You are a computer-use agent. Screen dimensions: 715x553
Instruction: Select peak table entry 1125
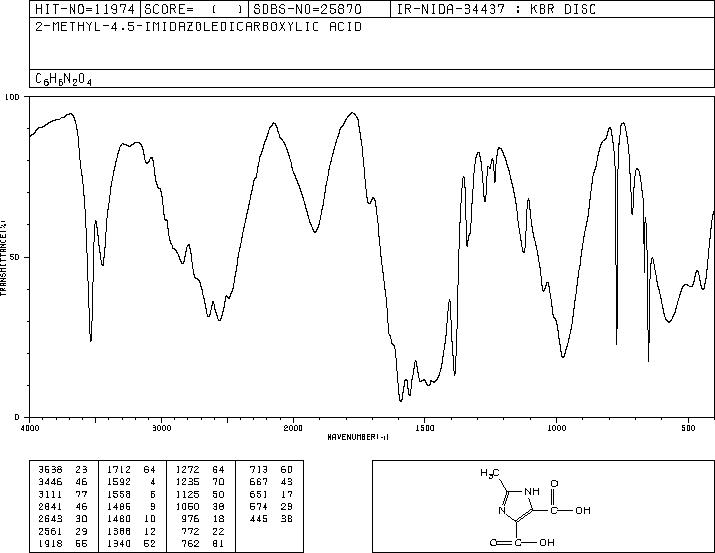[x=187, y=494]
